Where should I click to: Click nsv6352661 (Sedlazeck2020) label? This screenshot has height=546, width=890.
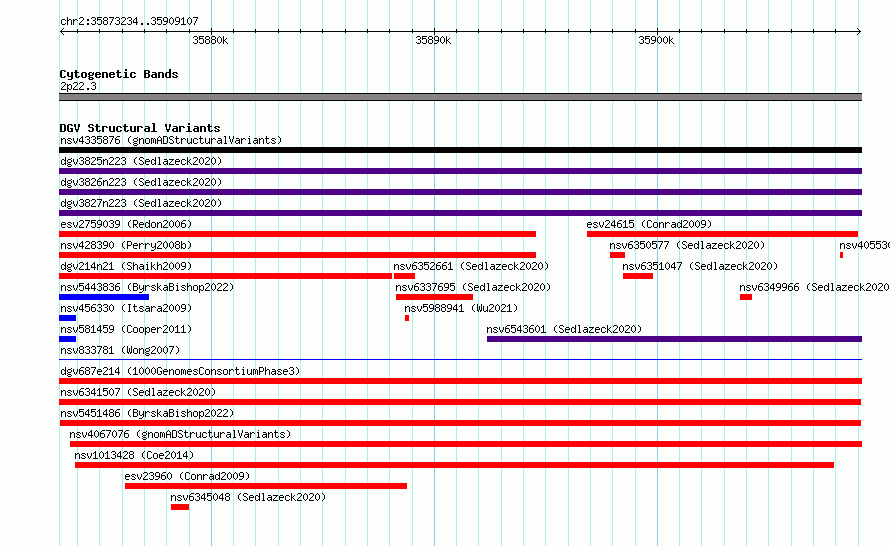[x=471, y=266]
